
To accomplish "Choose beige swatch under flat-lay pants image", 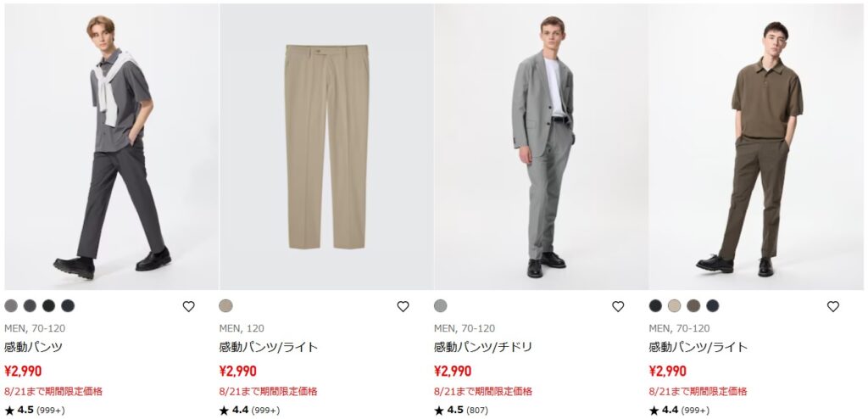I will tap(225, 306).
